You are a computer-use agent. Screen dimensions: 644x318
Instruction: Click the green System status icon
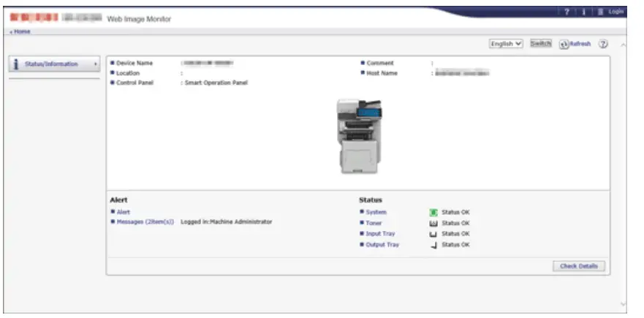(x=433, y=213)
